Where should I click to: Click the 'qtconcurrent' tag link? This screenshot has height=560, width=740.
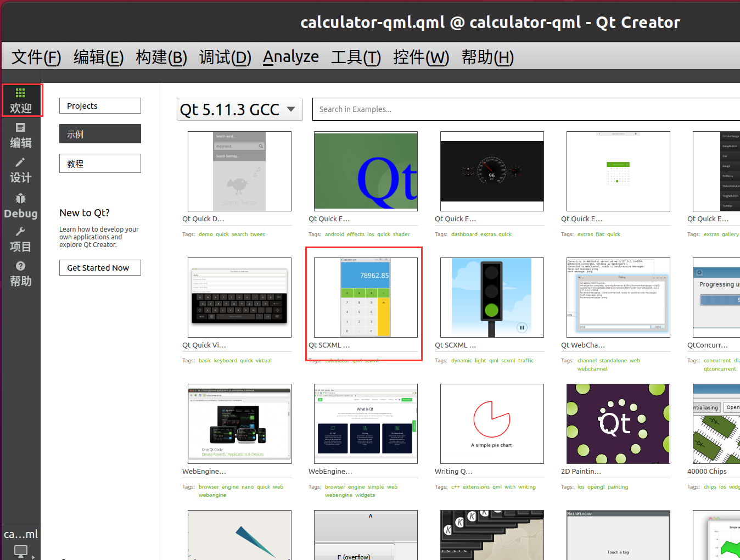(720, 369)
